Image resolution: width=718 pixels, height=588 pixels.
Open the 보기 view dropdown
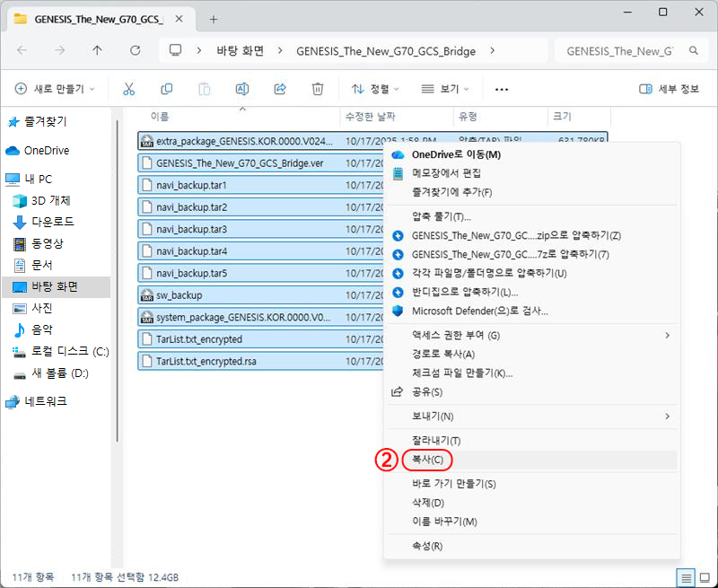(x=446, y=89)
